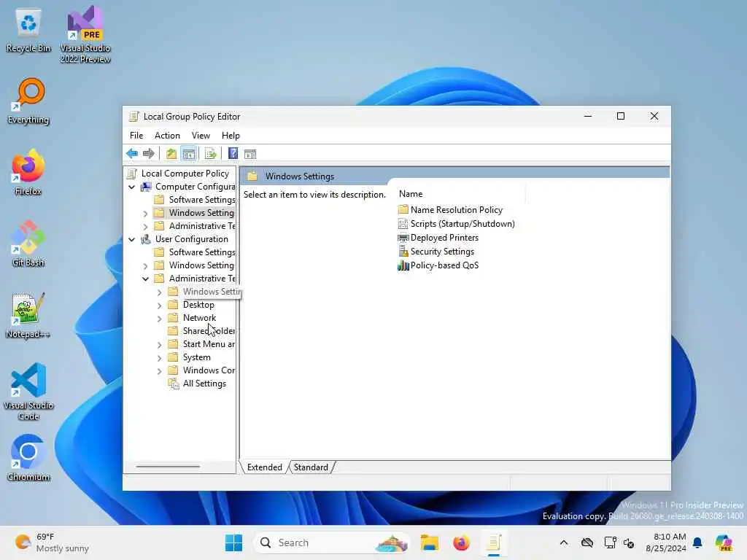Select the Security Settings icon
Screen dimensions: 747x560
[403, 251]
